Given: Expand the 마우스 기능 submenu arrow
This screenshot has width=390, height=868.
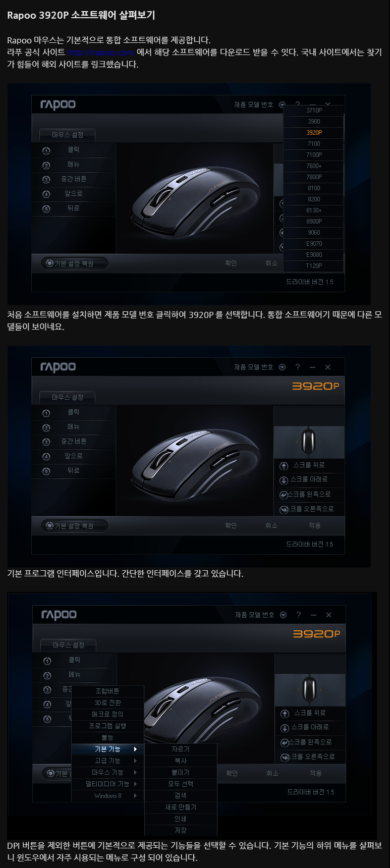Looking at the screenshot, I should coord(135,772).
